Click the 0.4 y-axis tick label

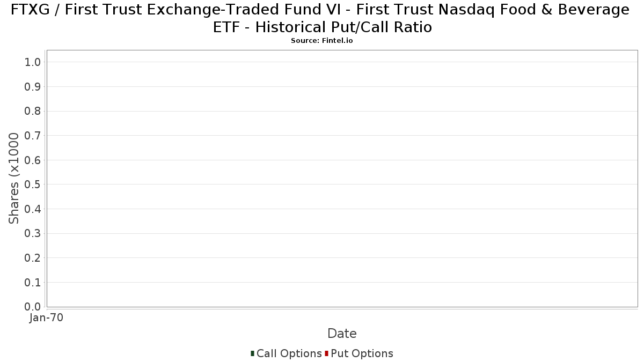[x=33, y=209]
